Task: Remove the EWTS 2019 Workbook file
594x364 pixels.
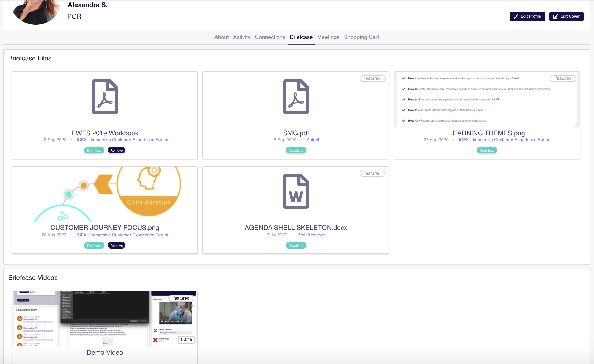Action: tap(117, 150)
